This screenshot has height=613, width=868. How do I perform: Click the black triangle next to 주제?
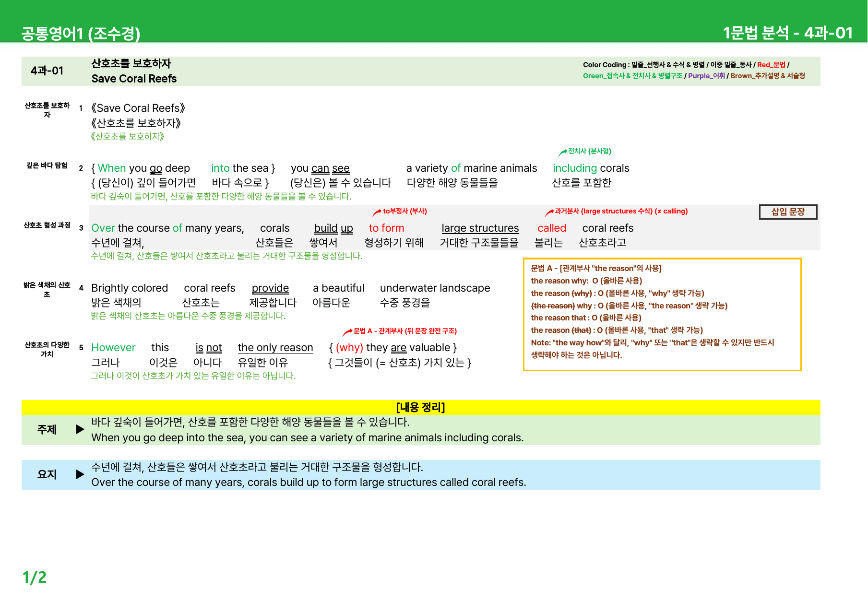(x=80, y=429)
